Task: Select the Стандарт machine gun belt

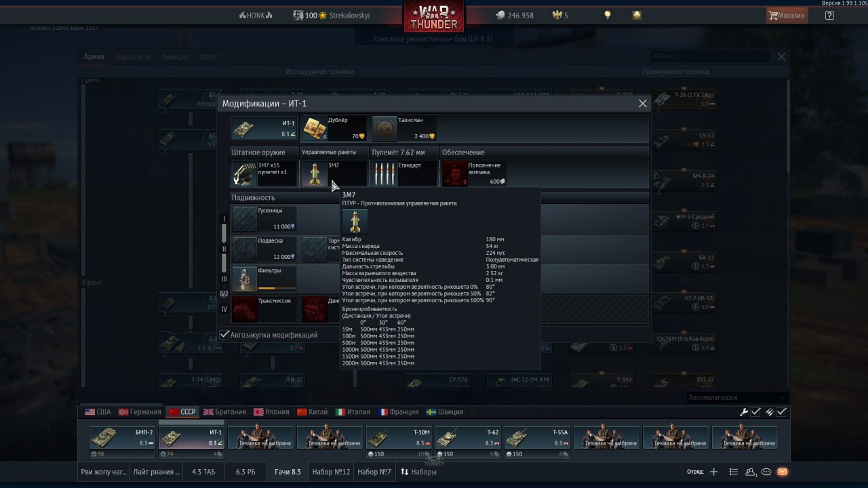Action: [404, 174]
